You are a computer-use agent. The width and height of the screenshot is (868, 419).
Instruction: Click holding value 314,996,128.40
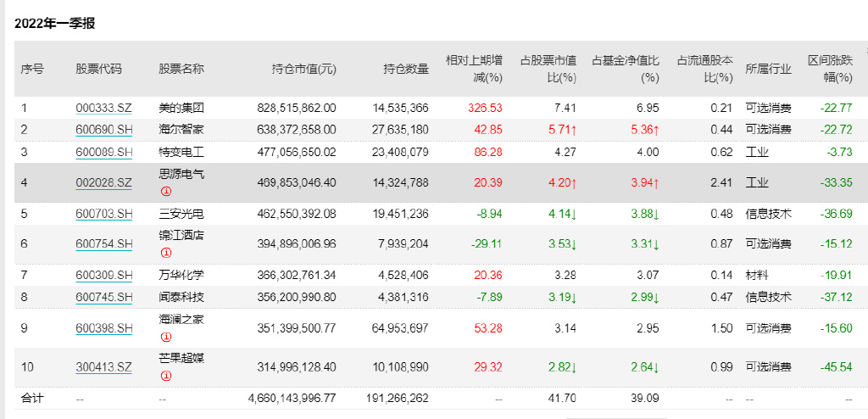point(297,367)
